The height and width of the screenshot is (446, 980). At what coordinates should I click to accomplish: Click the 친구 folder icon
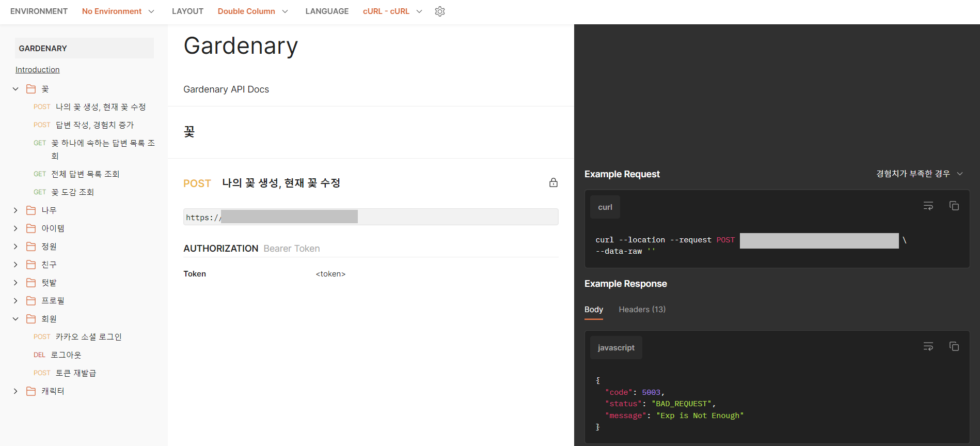(31, 265)
